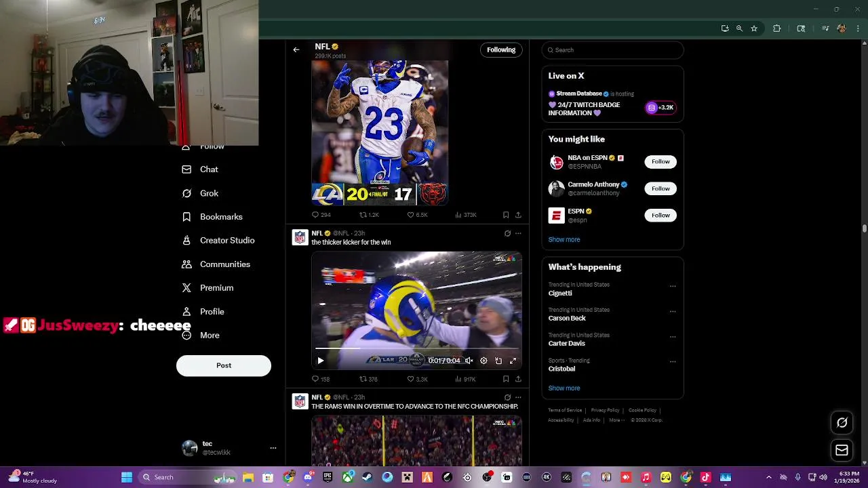868x488 pixels.
Task: Open NFL avatar on the kicker post
Action: click(x=300, y=237)
